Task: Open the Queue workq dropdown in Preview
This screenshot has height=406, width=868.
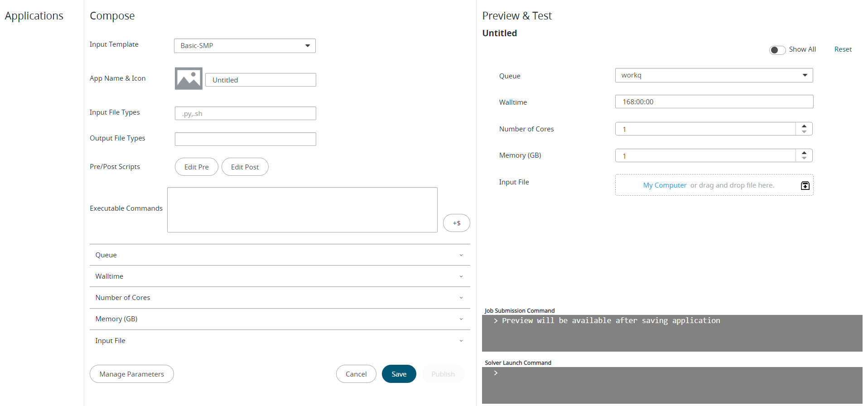Action: pyautogui.click(x=714, y=75)
